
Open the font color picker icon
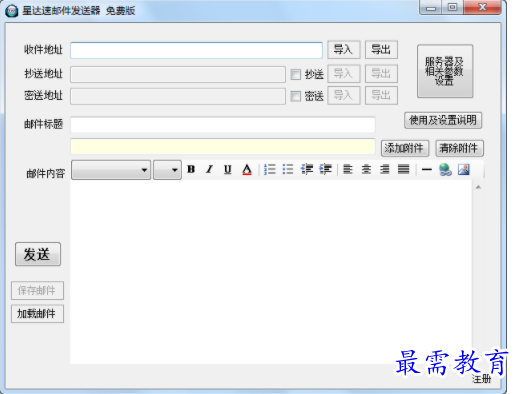[x=247, y=169]
